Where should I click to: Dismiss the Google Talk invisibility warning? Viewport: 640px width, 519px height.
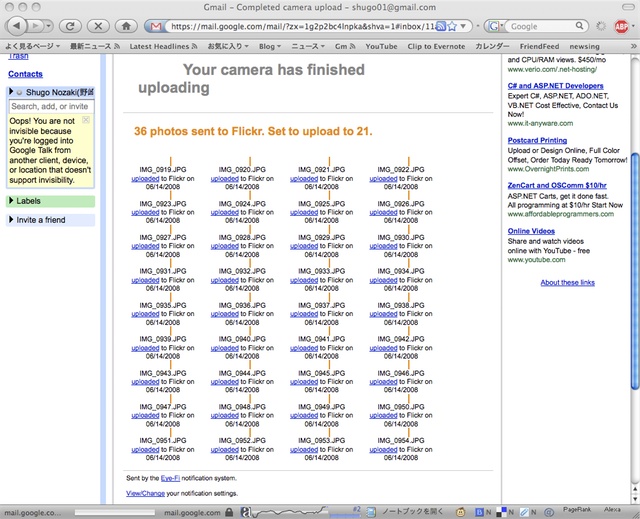click(87, 120)
